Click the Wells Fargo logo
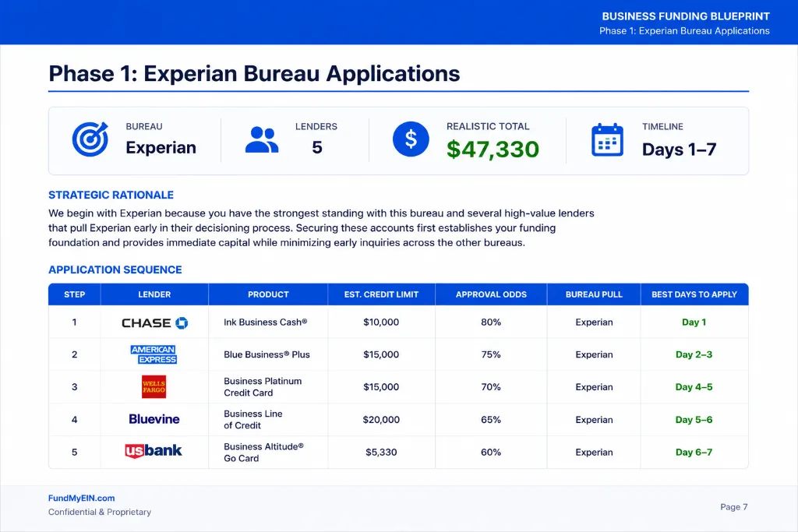 pyautogui.click(x=154, y=387)
